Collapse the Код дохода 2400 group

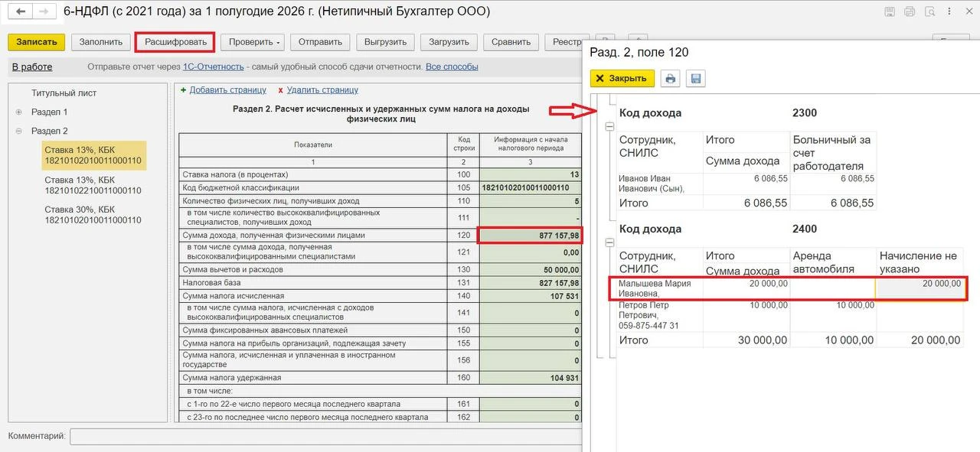point(610,242)
